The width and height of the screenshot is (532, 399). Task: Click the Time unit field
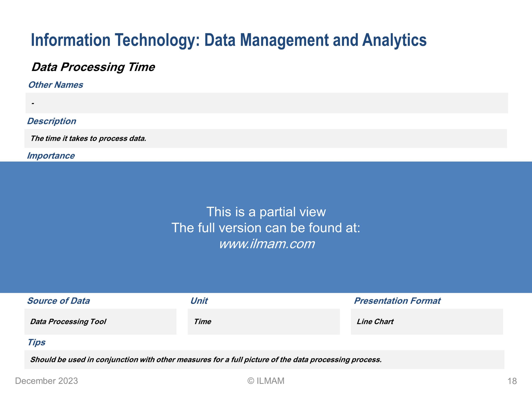264,322
